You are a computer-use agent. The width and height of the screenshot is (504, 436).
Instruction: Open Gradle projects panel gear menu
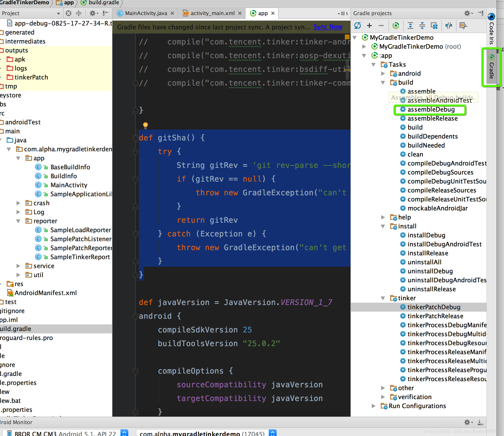[468, 13]
